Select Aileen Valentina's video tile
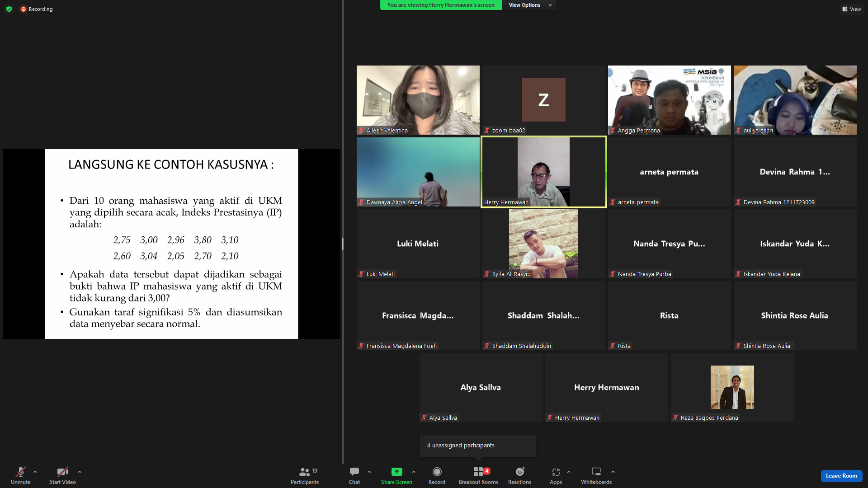Screen dimensions: 868x488 418,100
